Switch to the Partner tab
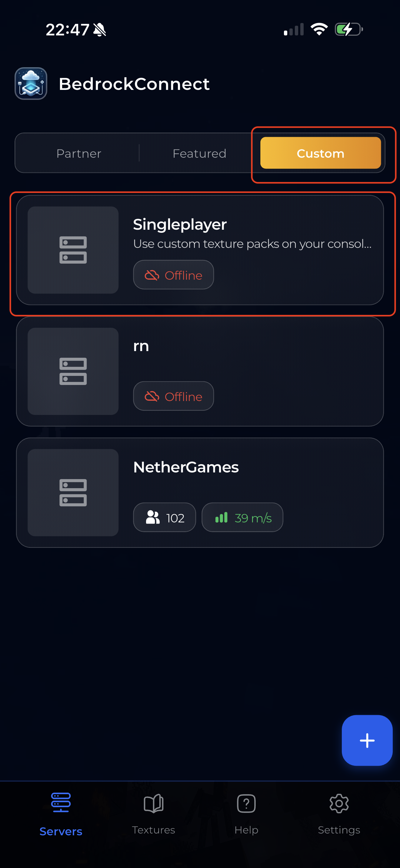This screenshot has width=400, height=868. tap(78, 153)
